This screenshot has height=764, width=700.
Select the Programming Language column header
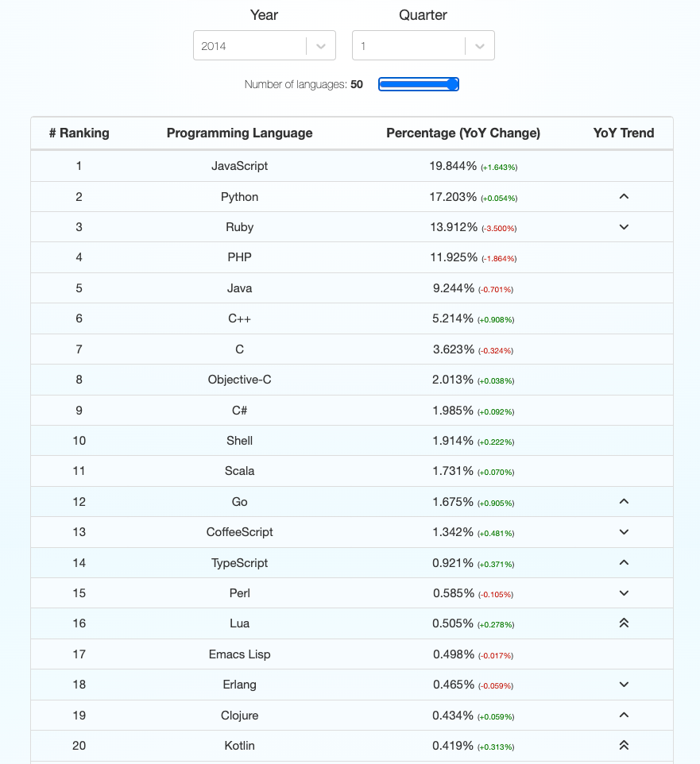click(239, 133)
